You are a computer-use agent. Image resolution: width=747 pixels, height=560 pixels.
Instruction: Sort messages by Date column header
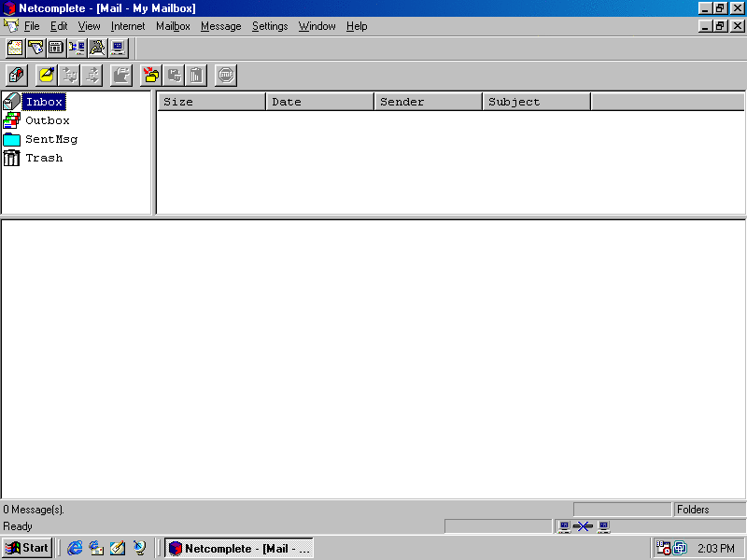pos(319,102)
